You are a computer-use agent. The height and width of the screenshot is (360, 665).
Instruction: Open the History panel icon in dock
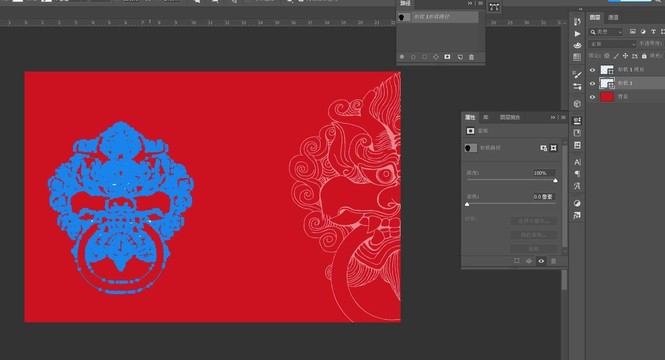click(577, 22)
